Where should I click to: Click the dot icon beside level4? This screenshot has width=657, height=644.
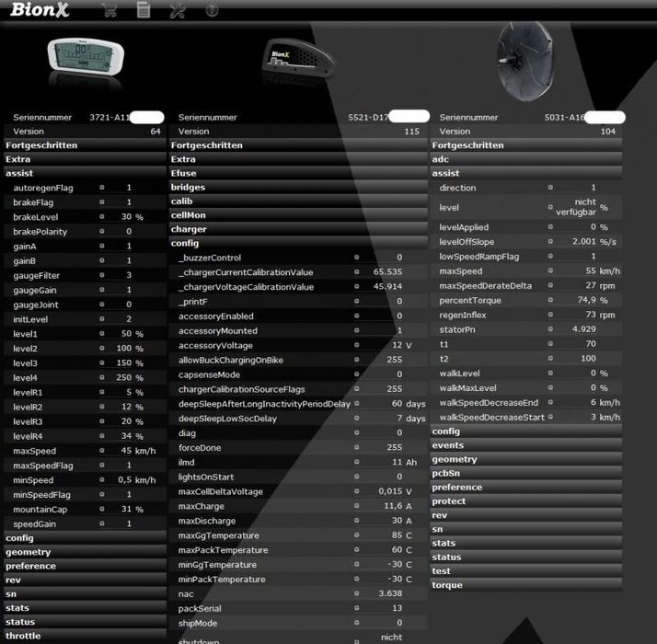(102, 377)
